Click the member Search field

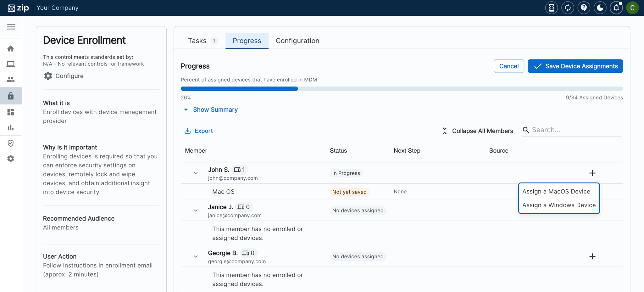tap(575, 130)
